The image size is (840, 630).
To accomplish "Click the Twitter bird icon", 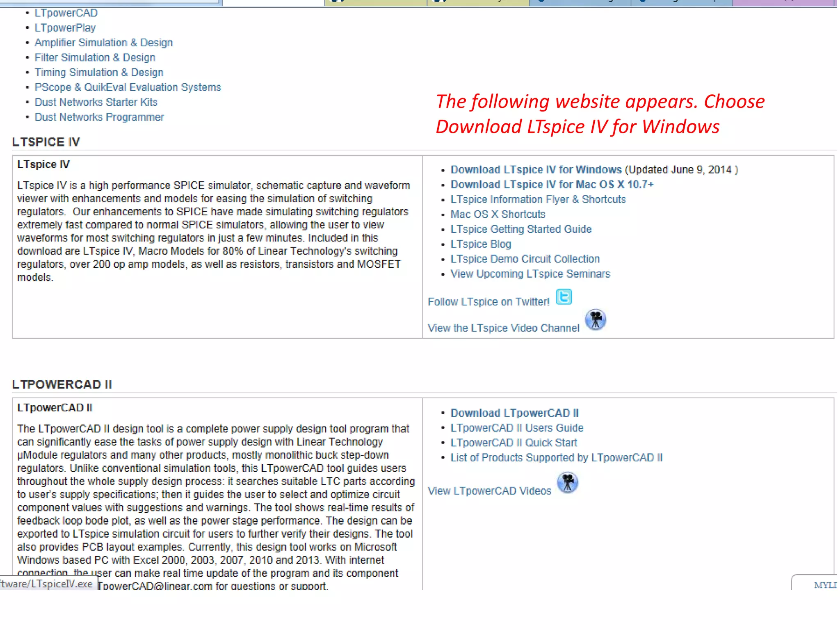I will pyautogui.click(x=564, y=297).
